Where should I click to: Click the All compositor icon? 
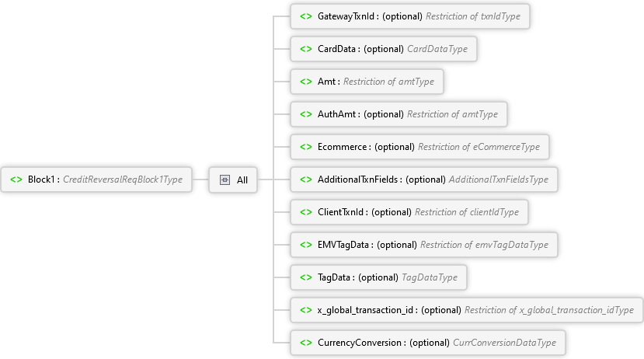pos(225,179)
